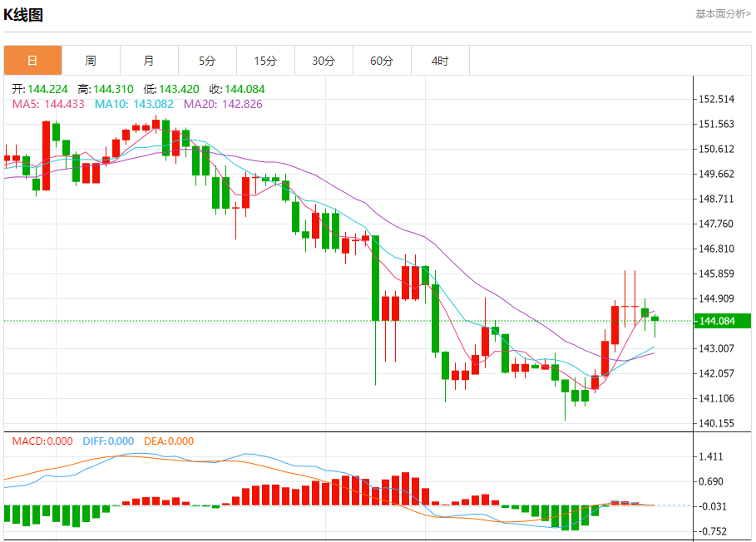This screenshot has height=542, width=756.
Task: Click the 142.057 price axis label
Action: click(x=716, y=373)
